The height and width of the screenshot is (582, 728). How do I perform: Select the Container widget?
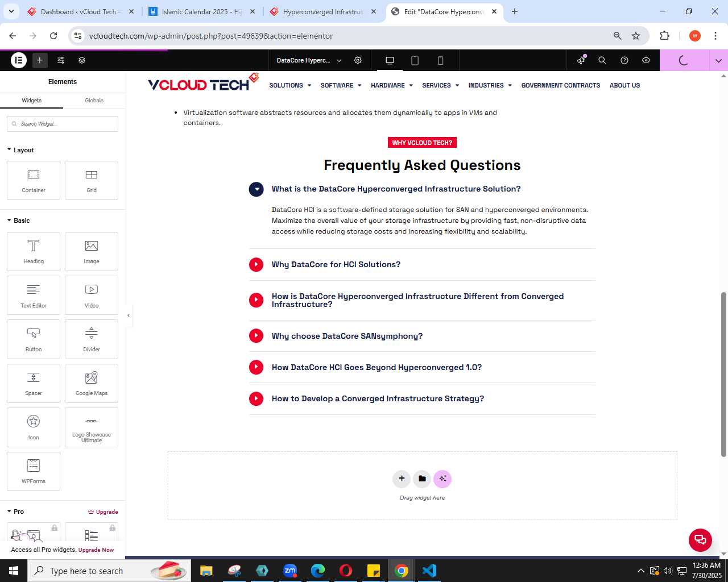34,181
